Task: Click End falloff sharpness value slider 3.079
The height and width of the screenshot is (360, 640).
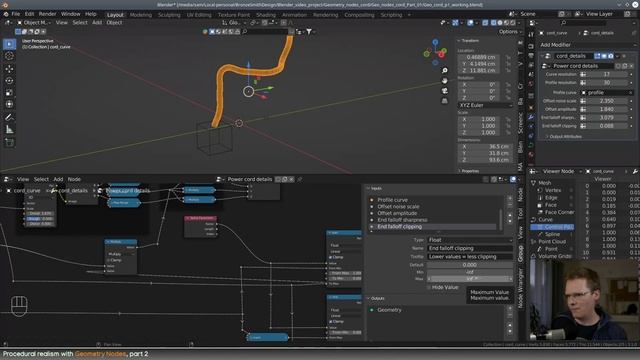Action: (x=607, y=118)
